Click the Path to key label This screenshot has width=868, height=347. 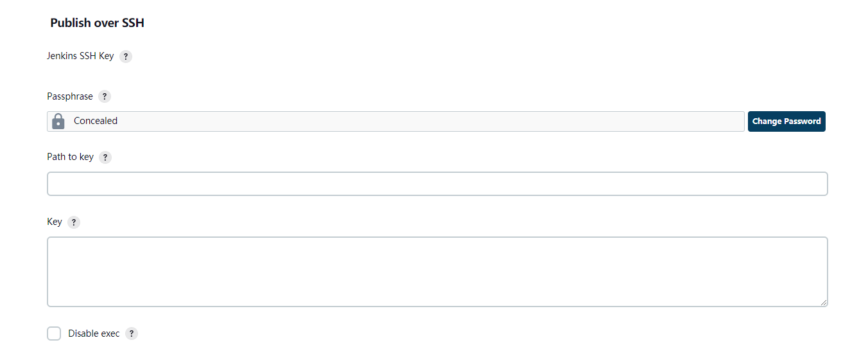[71, 157]
